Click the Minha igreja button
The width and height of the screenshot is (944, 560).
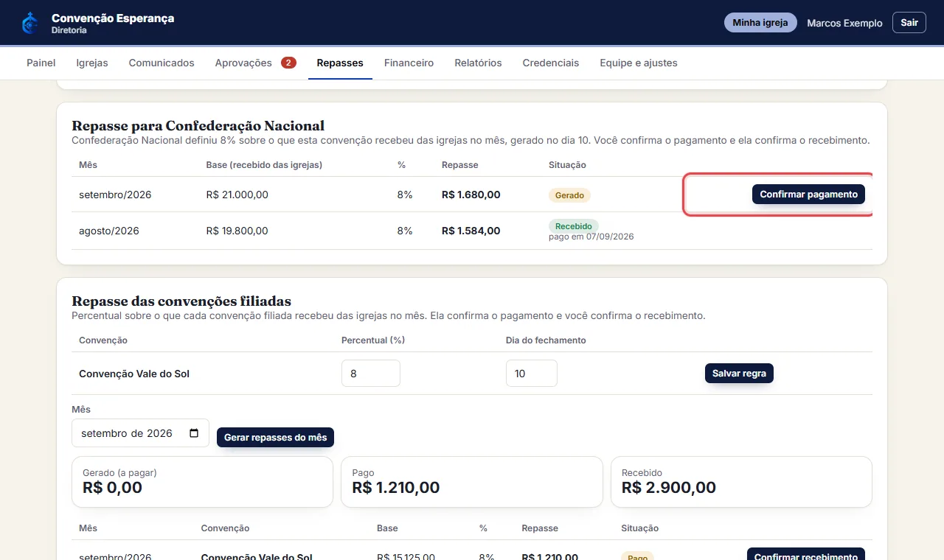pos(760,23)
